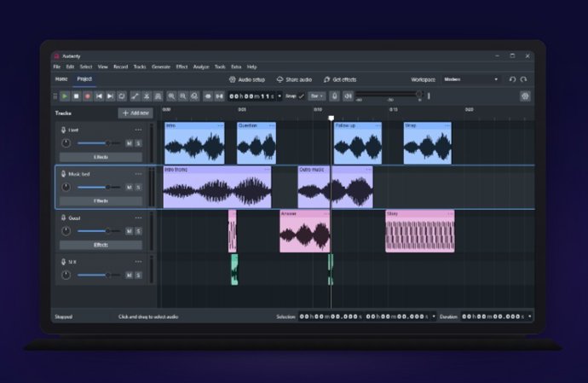Open the Guest track three-dot menu
This screenshot has height=383, width=588.
coord(138,218)
